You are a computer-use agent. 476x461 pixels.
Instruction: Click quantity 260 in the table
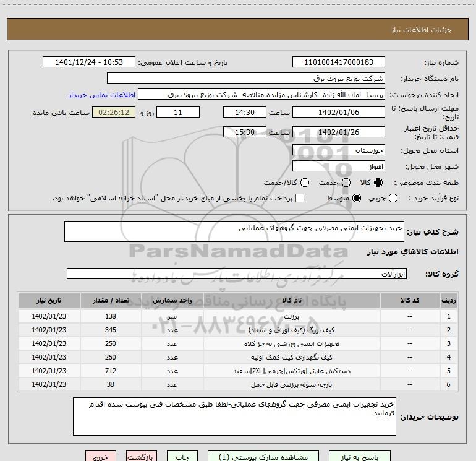(x=111, y=358)
